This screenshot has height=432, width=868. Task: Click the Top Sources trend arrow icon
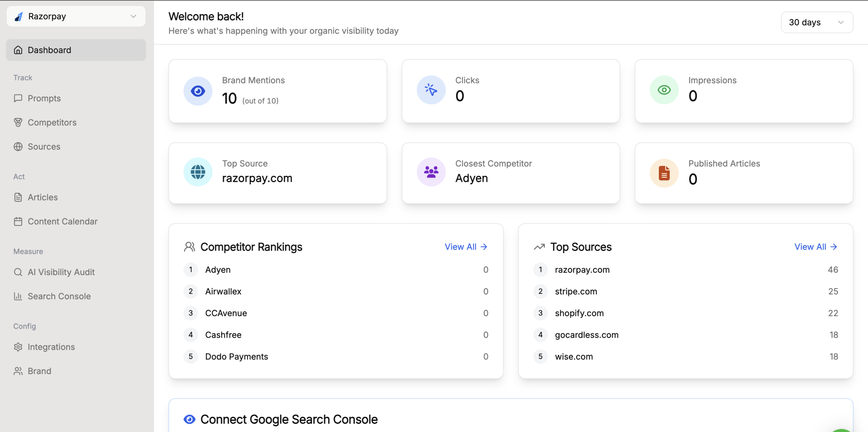point(539,247)
